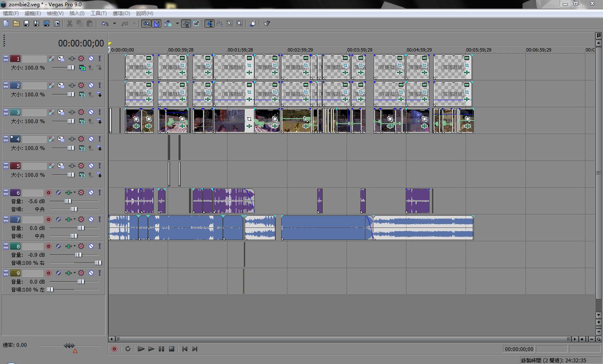Select the Envelope Edit tool
Image resolution: width=603 pixels, height=364 pixels.
220,24
